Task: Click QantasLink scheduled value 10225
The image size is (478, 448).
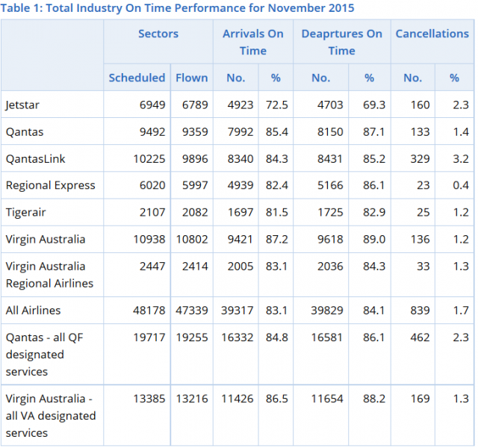Action: [x=149, y=159]
